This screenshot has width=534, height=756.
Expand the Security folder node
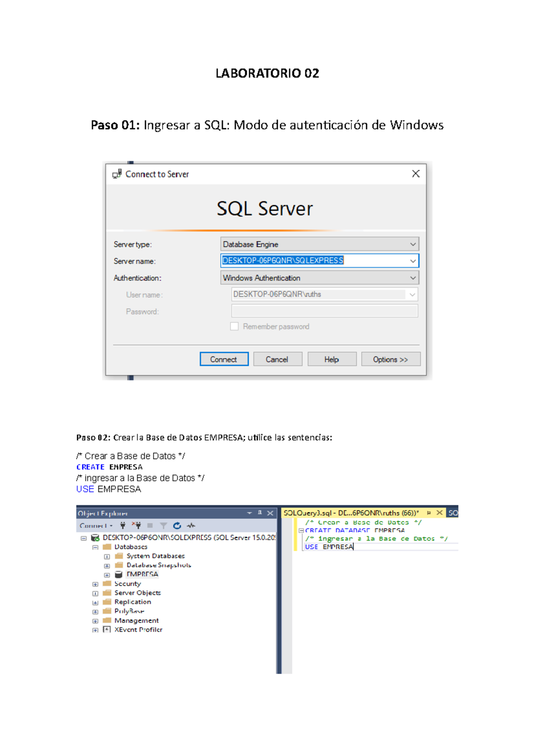[x=95, y=584]
